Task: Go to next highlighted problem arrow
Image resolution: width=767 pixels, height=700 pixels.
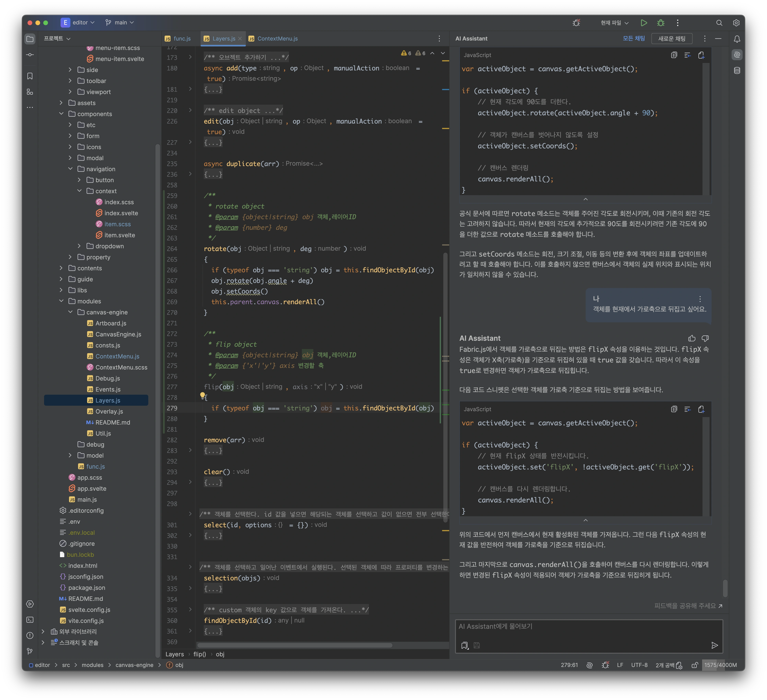Action: (443, 53)
